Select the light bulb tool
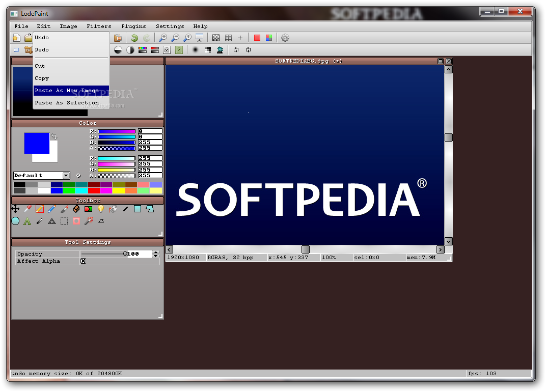Viewport: 546px width, 392px height. tap(101, 209)
